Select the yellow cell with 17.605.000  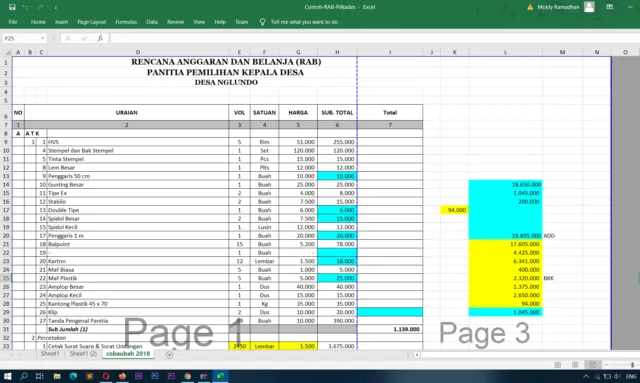pyautogui.click(x=505, y=244)
